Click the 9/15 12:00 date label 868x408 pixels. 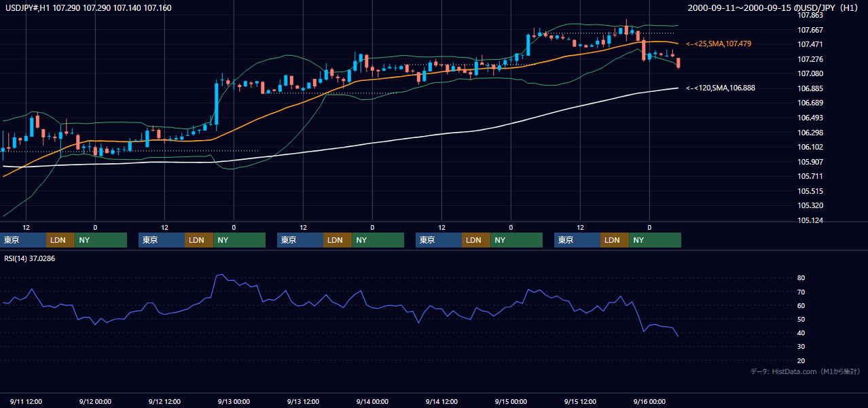[x=580, y=401]
